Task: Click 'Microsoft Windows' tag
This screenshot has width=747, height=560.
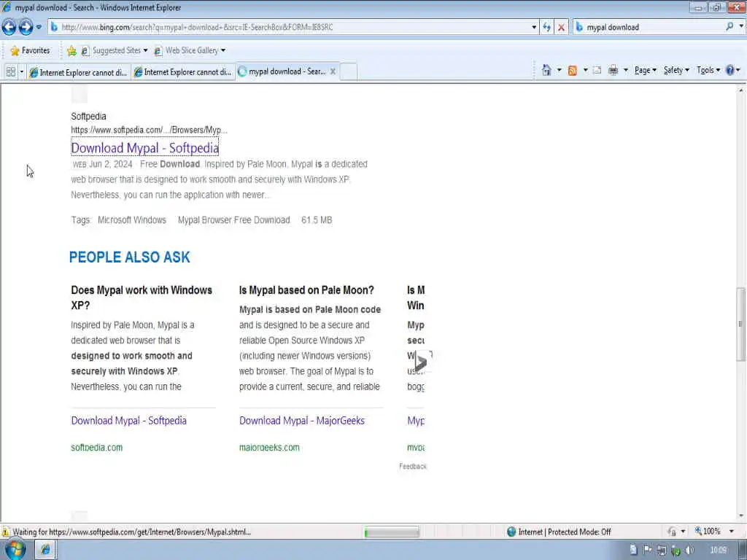Action: click(132, 220)
